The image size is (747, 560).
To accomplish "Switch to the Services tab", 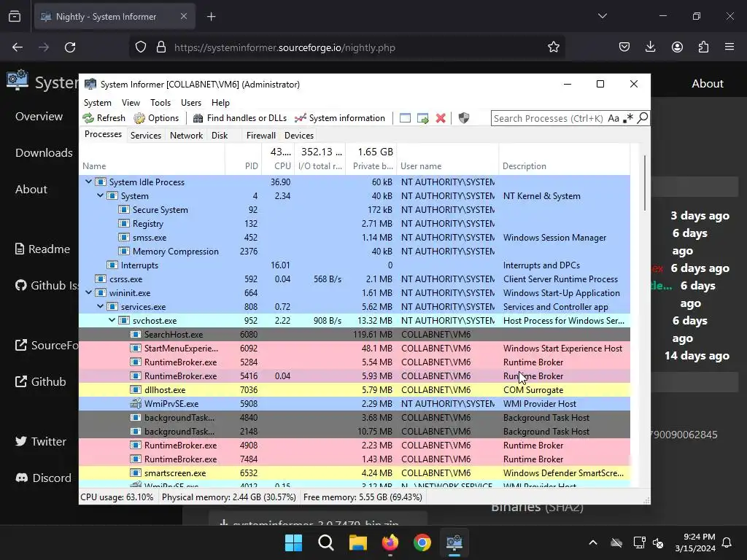I will [x=146, y=135].
